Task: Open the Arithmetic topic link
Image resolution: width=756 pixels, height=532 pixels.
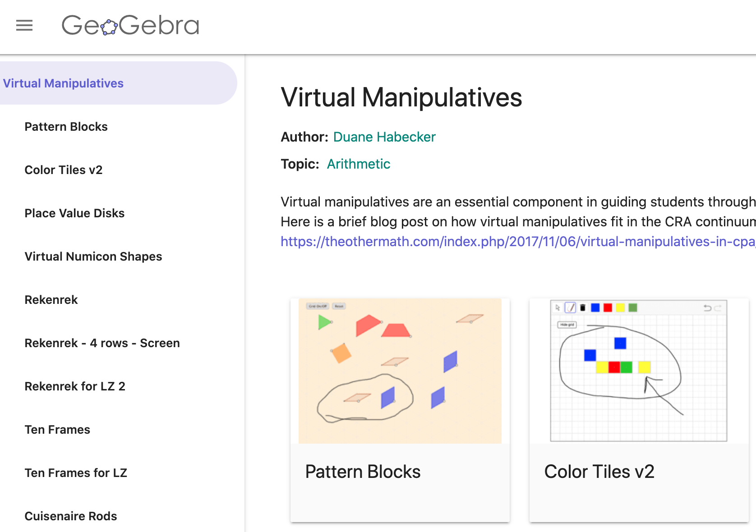Action: (x=358, y=164)
